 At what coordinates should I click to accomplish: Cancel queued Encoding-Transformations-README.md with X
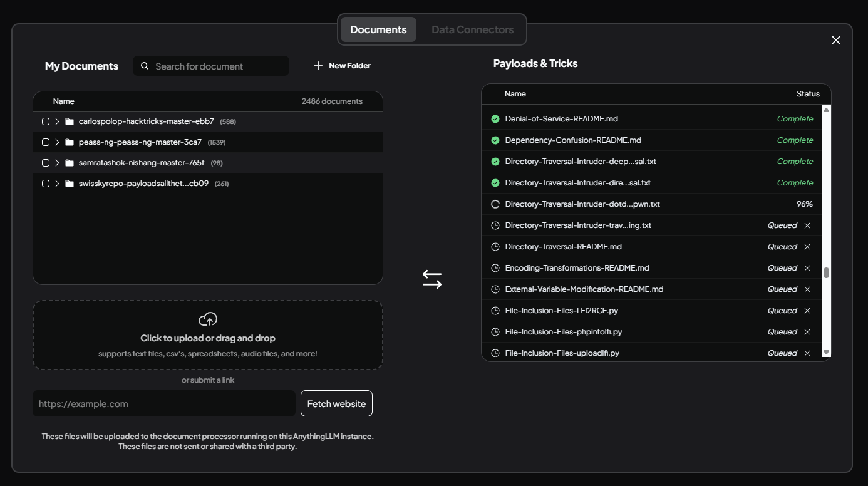[x=807, y=268]
